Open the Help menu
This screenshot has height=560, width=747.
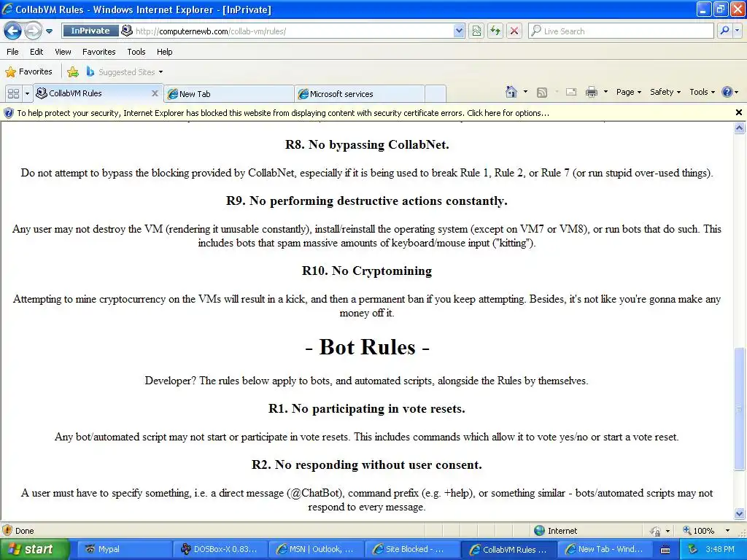(164, 52)
